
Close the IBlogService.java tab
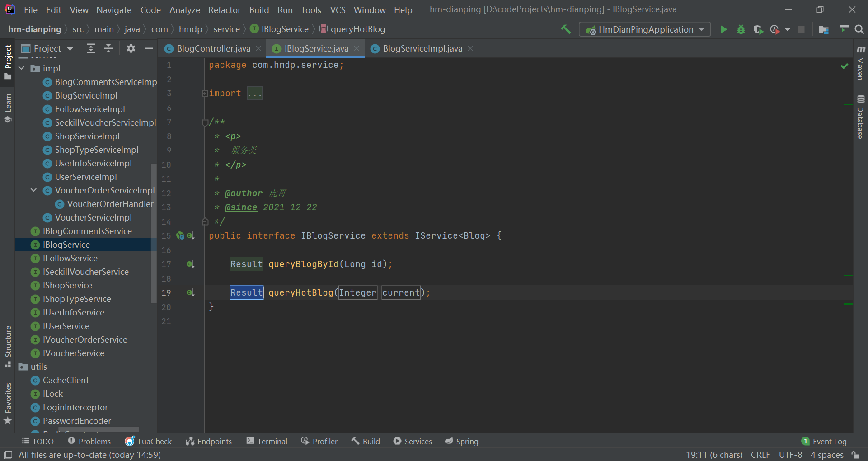[x=357, y=48]
